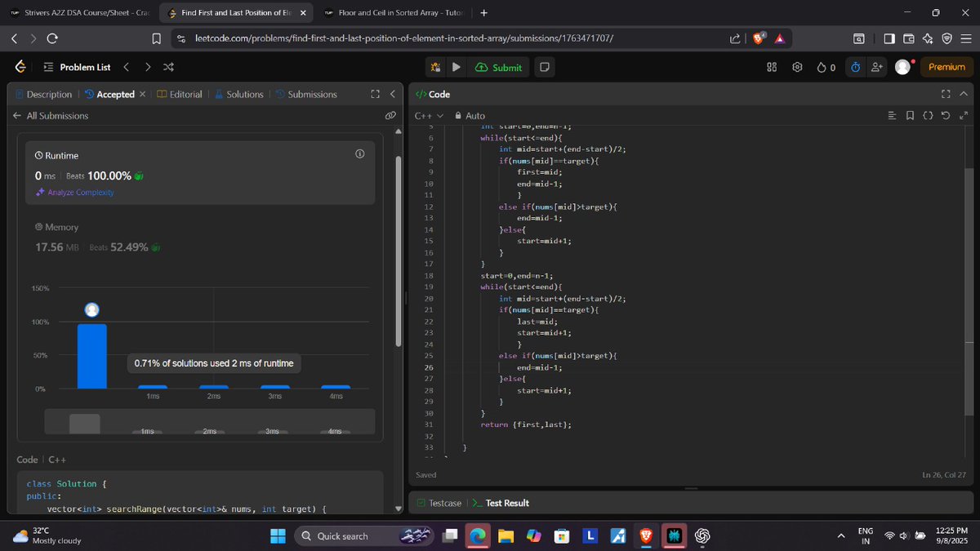Toggle fullscreen for the submissions panel
Screen dimensions: 980x551
coord(375,94)
